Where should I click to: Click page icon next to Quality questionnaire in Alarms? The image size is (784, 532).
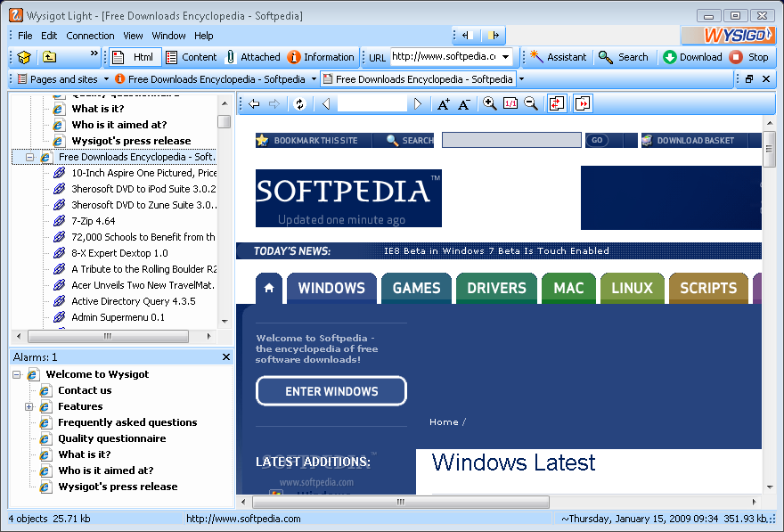coord(45,438)
